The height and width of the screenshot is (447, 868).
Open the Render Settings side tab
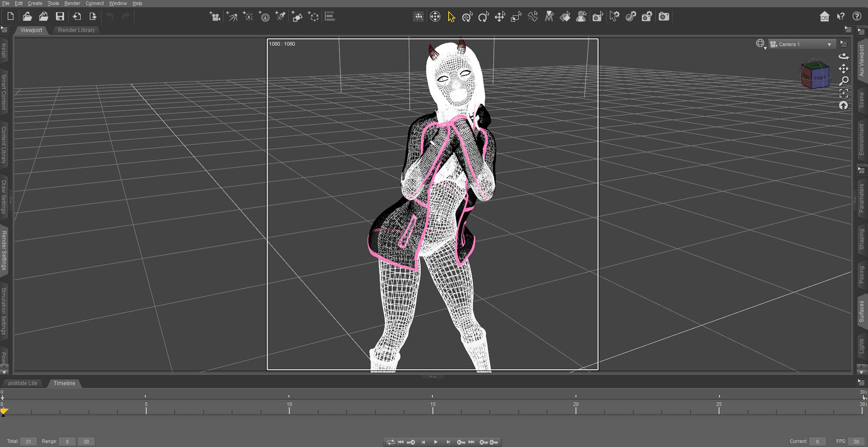coord(4,250)
